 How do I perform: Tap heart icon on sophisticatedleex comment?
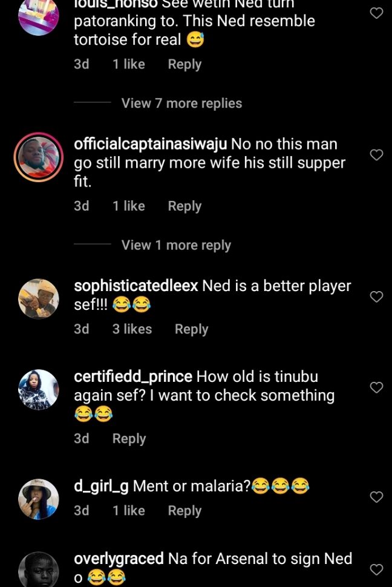(x=376, y=297)
